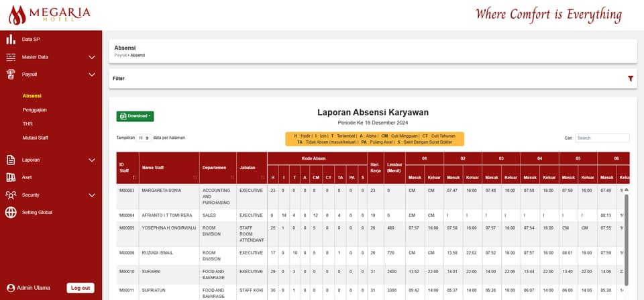The width and height of the screenshot is (644, 300).
Task: Click the red filter funnel icon
Action: [631, 79]
